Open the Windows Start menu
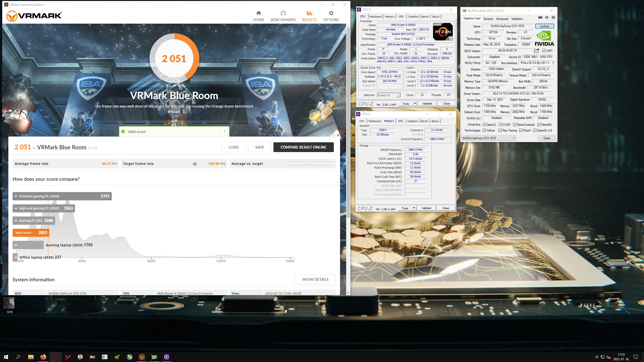This screenshot has height=362, width=644. tap(6, 357)
